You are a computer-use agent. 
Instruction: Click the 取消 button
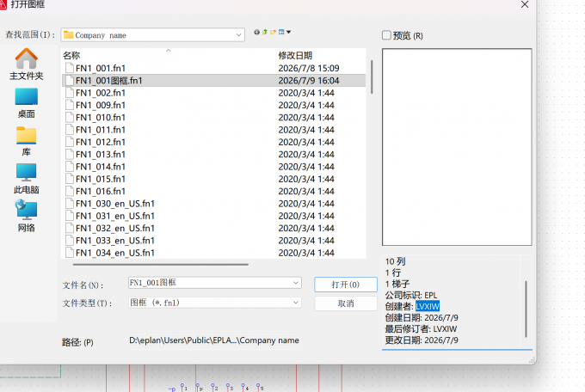pyautogui.click(x=346, y=303)
